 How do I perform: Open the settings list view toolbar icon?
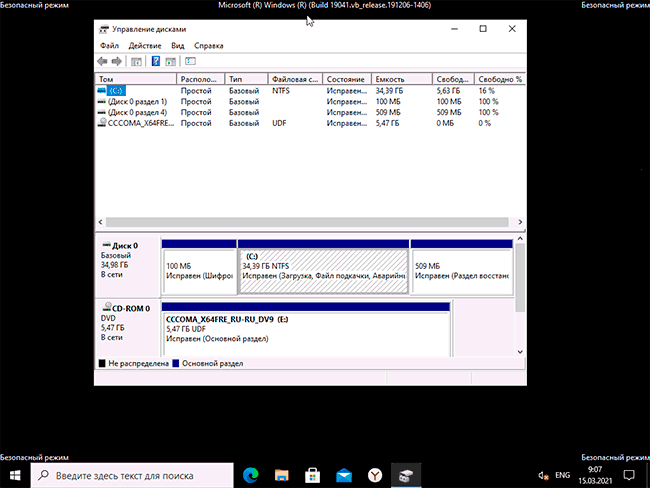click(190, 61)
